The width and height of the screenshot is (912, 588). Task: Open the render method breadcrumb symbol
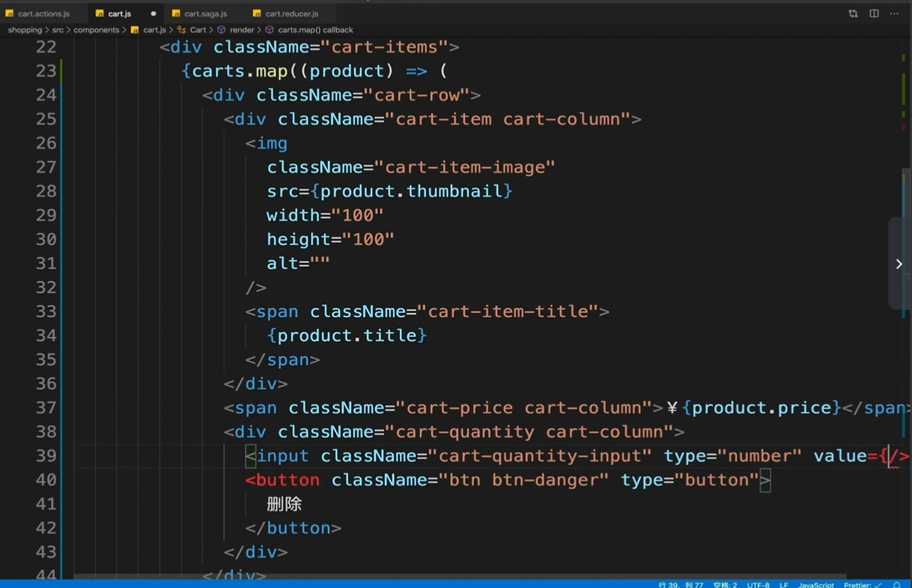click(x=235, y=30)
